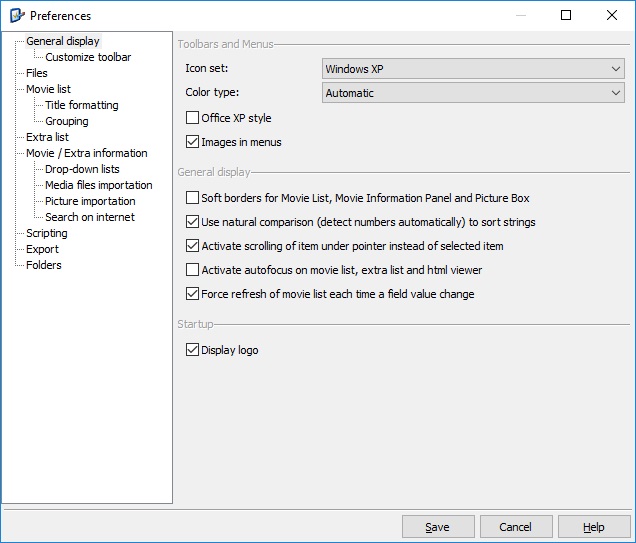Open the Files preferences page
The image size is (636, 543).
pyautogui.click(x=37, y=73)
